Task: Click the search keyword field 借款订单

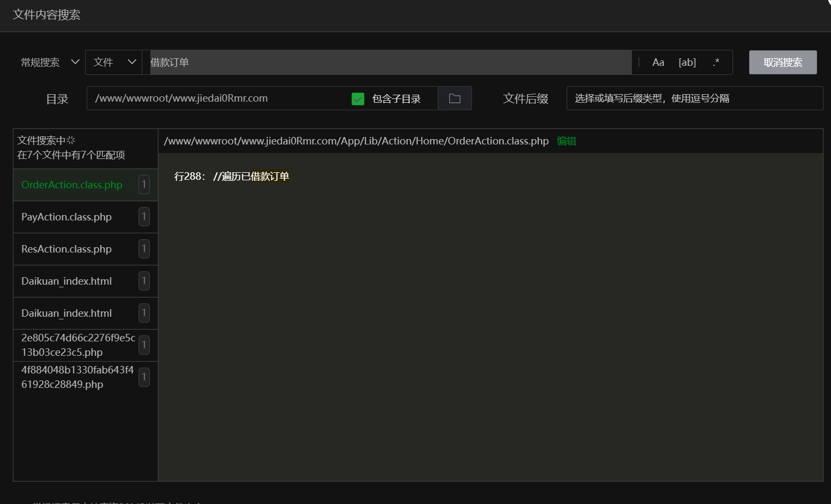Action: tap(385, 63)
